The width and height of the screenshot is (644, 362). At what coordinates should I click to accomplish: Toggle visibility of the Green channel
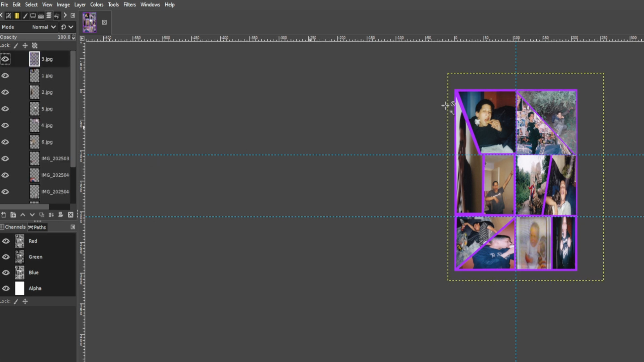[x=6, y=257]
